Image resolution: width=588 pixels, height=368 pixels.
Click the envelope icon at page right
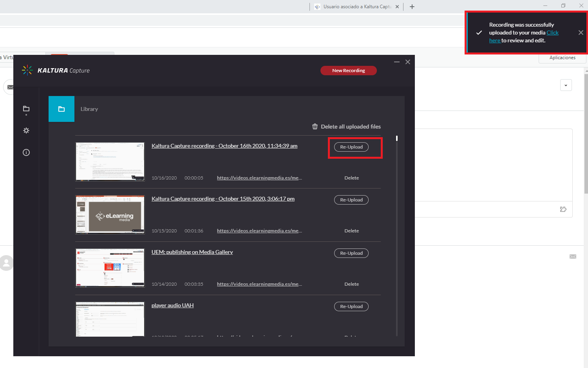pos(573,257)
